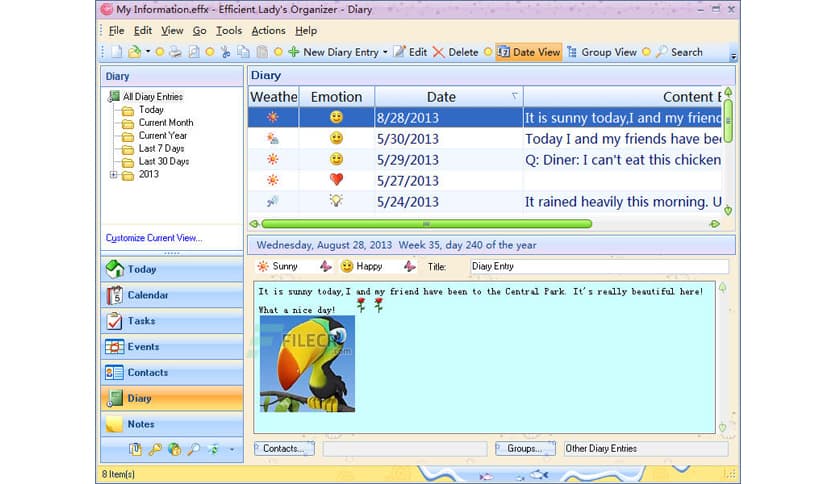Open the Help menu
This screenshot has height=484, width=836.
[x=306, y=30]
